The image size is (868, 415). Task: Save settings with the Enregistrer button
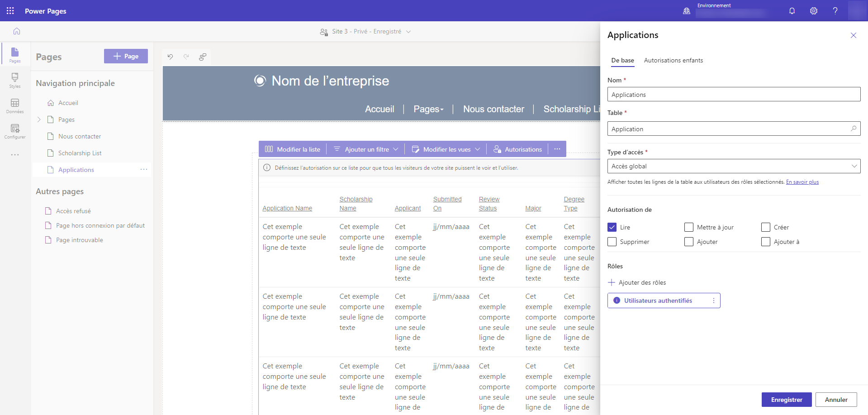(787, 400)
